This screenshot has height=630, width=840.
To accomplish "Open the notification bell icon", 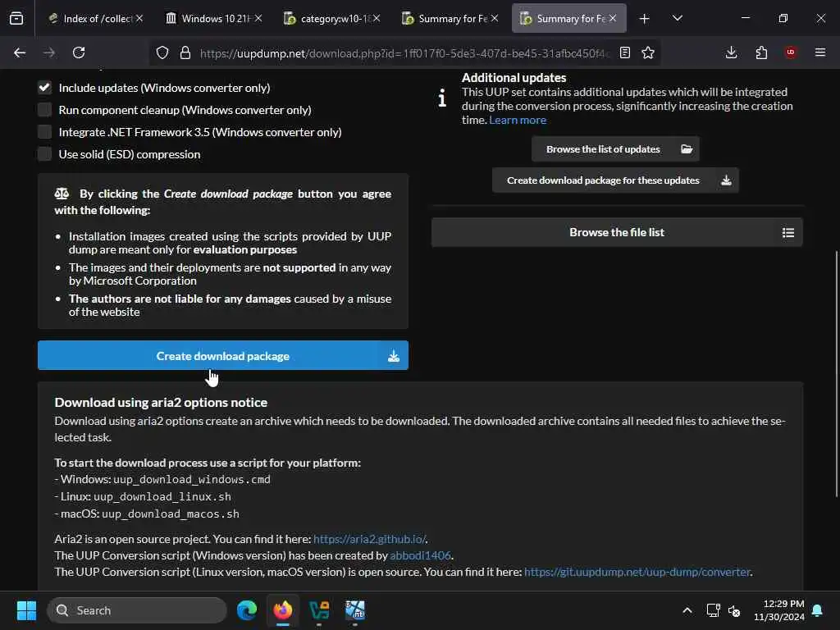I will click(818, 610).
